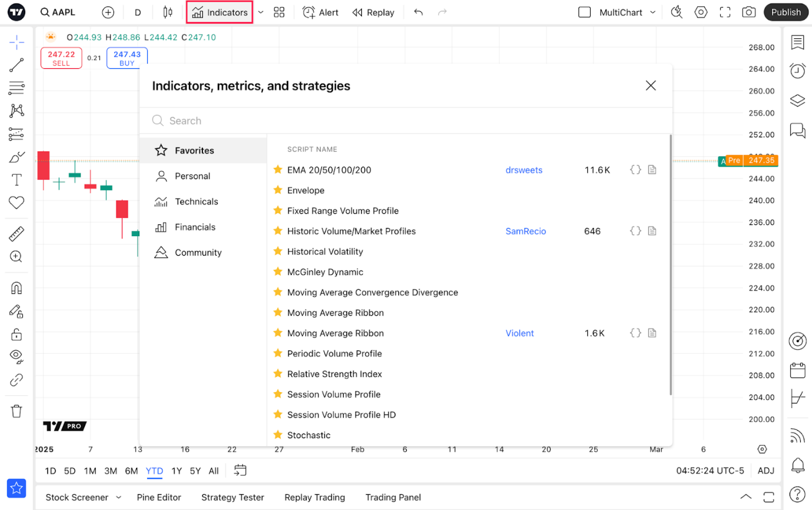This screenshot has height=510, width=812.
Task: Open the Strategy Tester tab
Action: (232, 497)
